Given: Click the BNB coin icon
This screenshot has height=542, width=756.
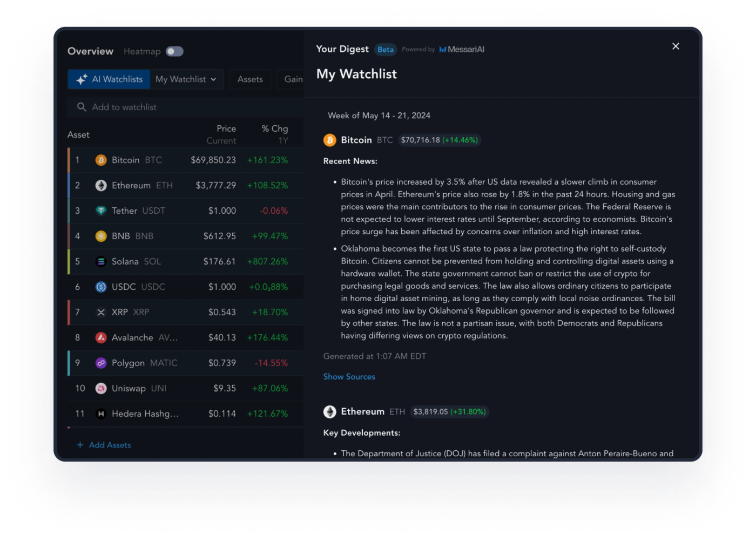Looking at the screenshot, I should pos(101,236).
